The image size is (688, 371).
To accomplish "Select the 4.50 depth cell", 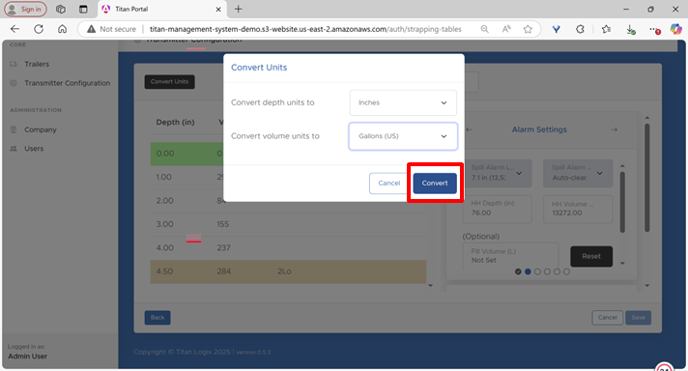I will tap(165, 271).
